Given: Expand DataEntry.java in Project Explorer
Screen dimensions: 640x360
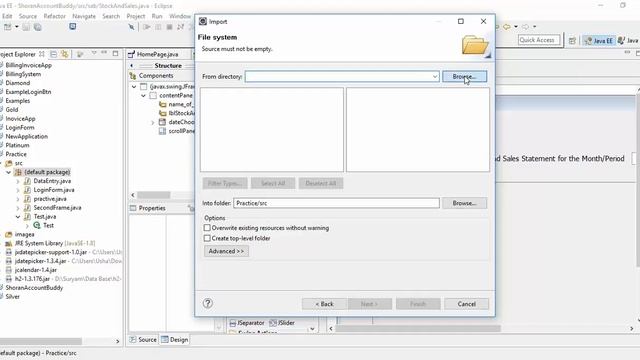Looking at the screenshot, I should [18, 181].
